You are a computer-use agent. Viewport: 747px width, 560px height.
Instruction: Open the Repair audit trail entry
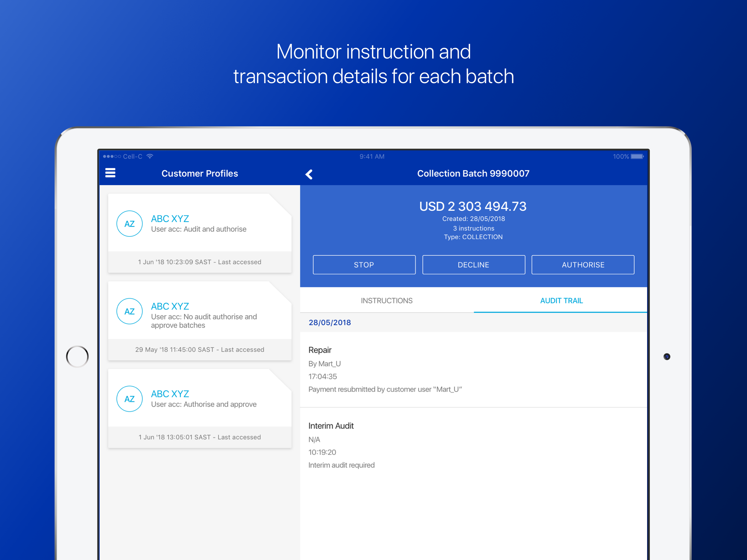tap(474, 369)
